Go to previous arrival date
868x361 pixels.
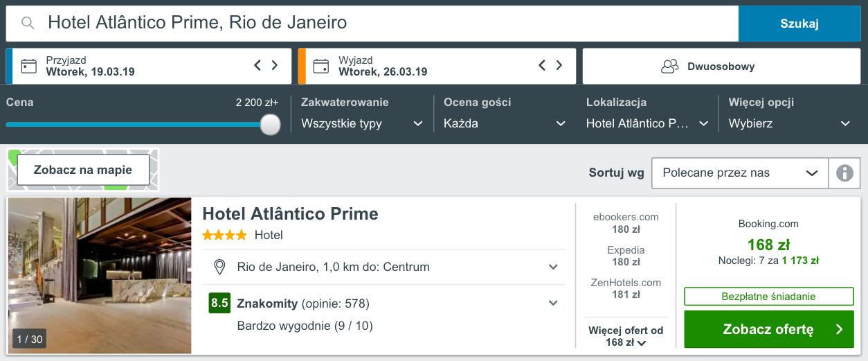coord(257,66)
